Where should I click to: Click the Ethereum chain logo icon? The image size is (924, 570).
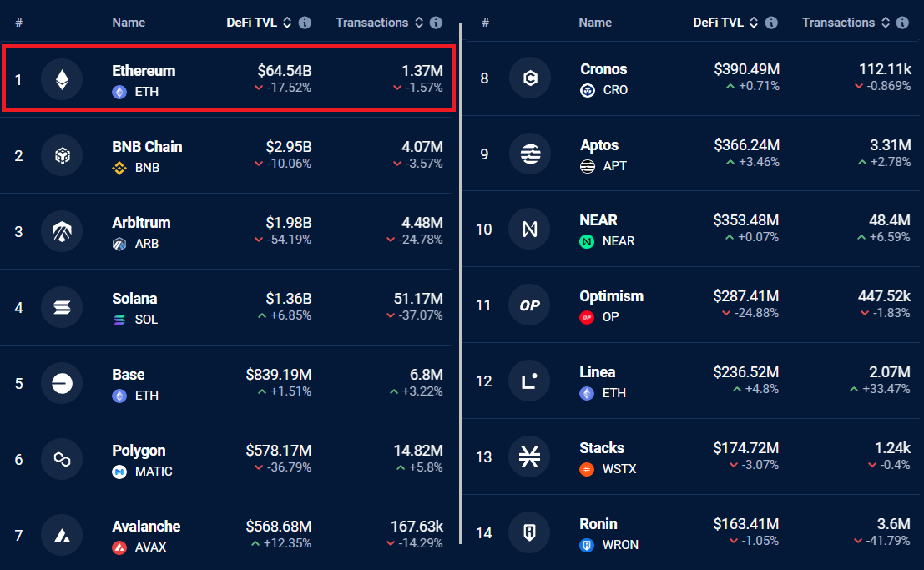tap(62, 79)
